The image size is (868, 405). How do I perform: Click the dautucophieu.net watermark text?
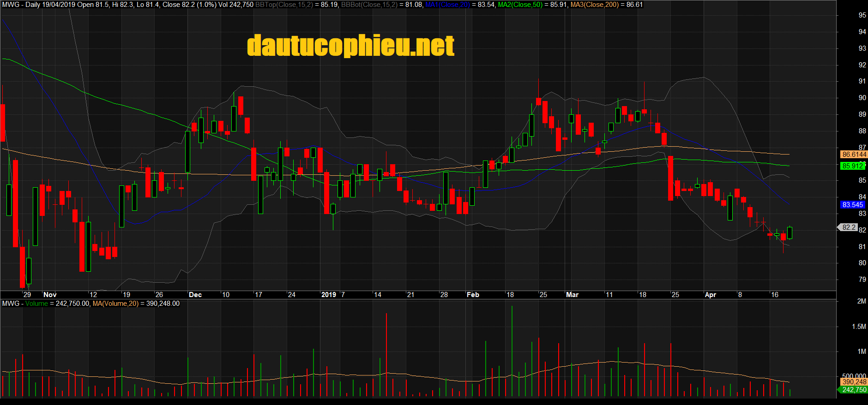[x=350, y=46]
